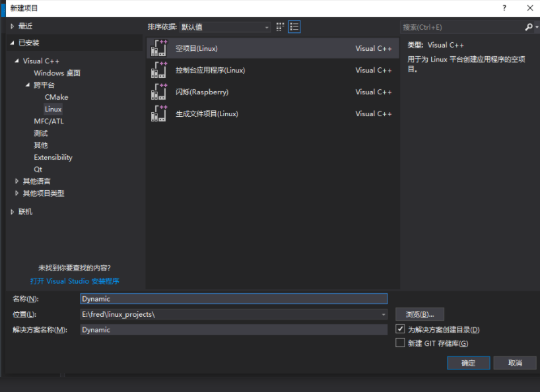Viewport: 540px width, 392px height.
Task: Click 浏览(B)... button
Action: (419, 314)
